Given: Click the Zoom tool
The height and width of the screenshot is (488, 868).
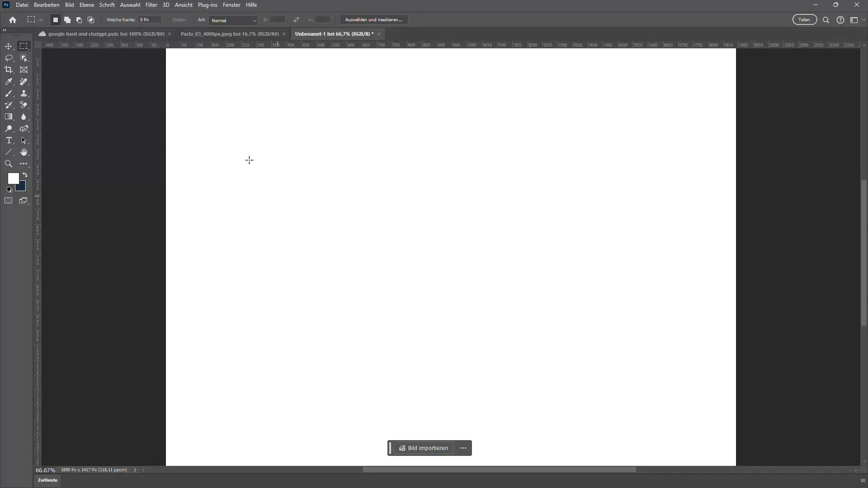Looking at the screenshot, I should tap(9, 164).
